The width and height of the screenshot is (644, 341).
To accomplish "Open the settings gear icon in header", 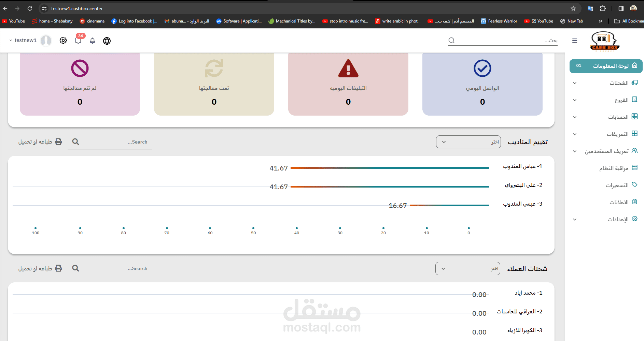I will click(63, 41).
